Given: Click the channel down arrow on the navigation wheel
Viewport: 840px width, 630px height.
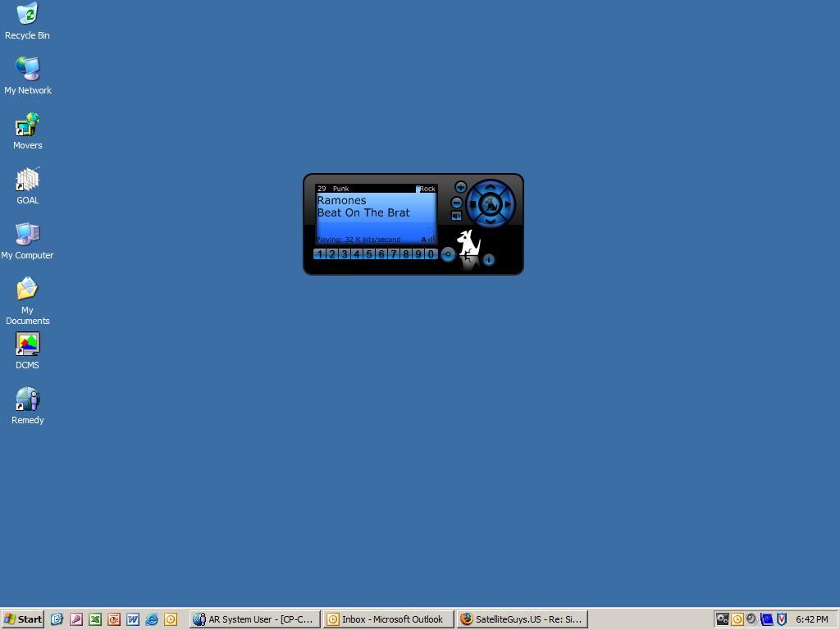Looking at the screenshot, I should point(491,220).
